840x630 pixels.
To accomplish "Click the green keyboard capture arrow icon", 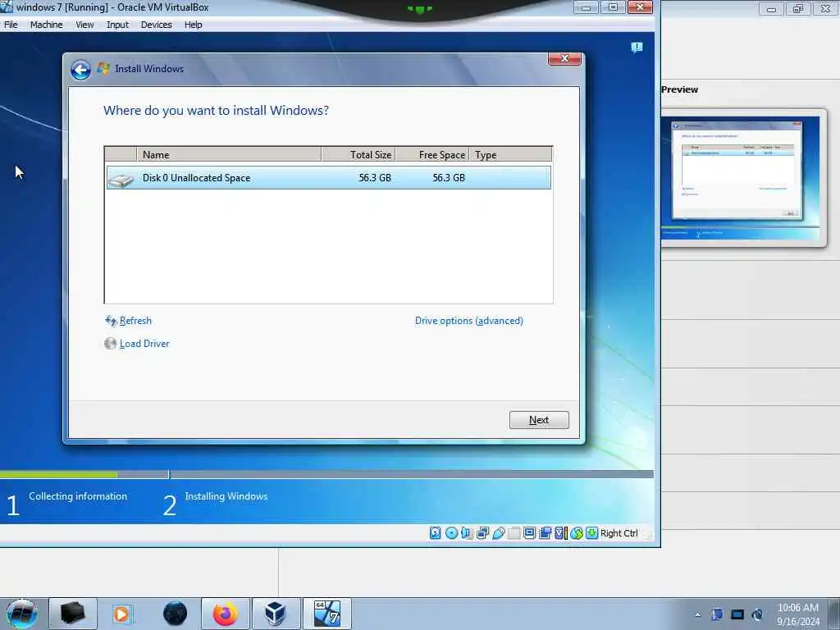I will [x=591, y=533].
